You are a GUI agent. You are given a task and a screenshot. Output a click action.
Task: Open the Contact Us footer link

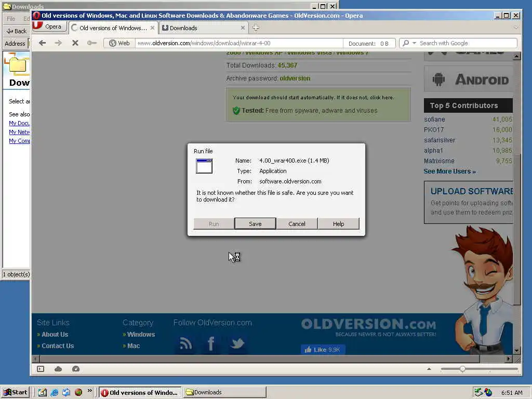tap(58, 345)
